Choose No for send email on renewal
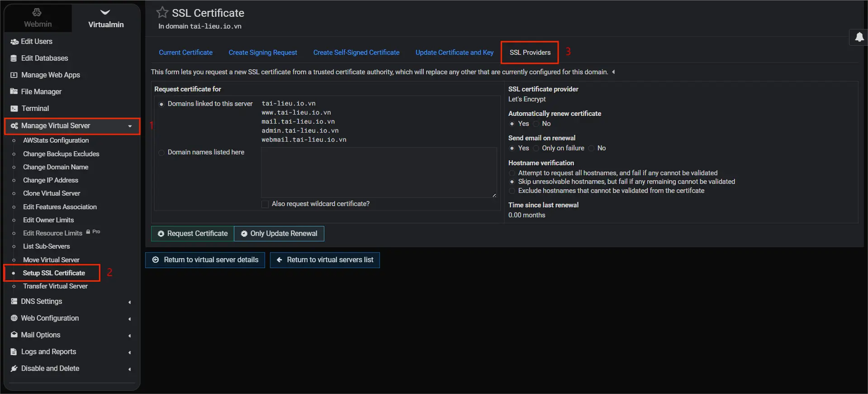The image size is (868, 394). (591, 149)
